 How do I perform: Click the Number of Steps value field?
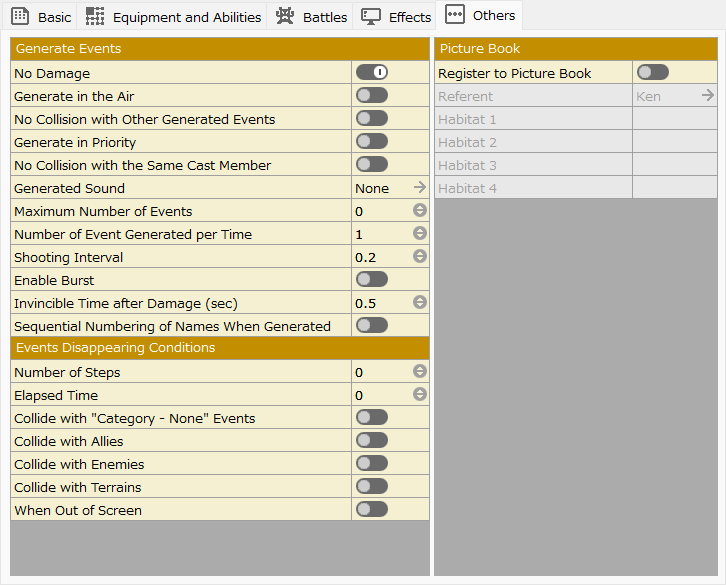coord(380,372)
